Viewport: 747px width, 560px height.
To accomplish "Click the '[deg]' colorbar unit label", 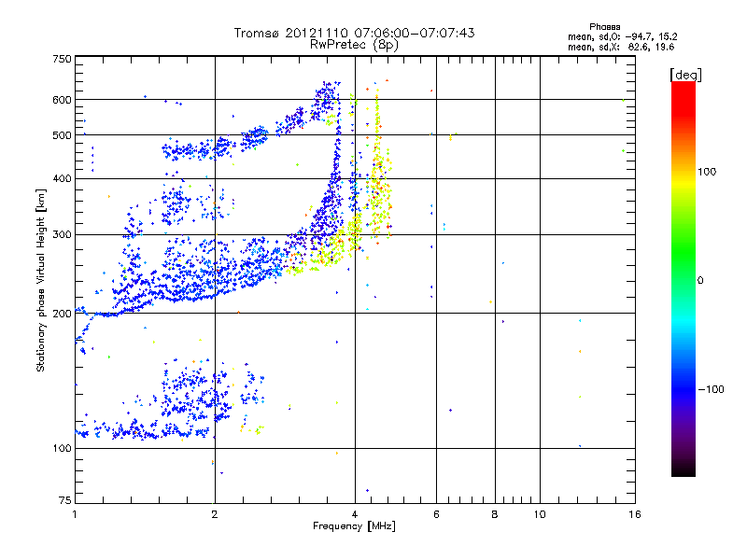I will (x=685, y=75).
